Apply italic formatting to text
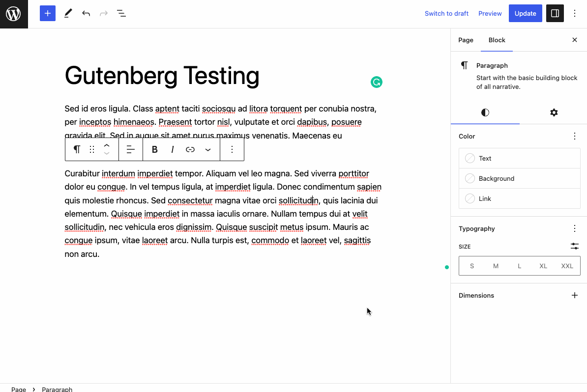Screen dimensions: 587x392 point(172,150)
